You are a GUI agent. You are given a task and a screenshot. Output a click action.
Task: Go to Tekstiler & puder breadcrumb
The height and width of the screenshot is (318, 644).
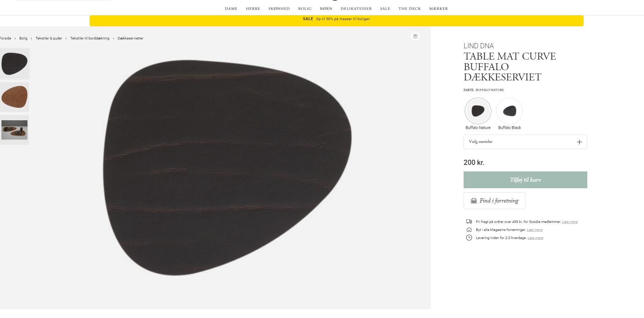pos(49,38)
